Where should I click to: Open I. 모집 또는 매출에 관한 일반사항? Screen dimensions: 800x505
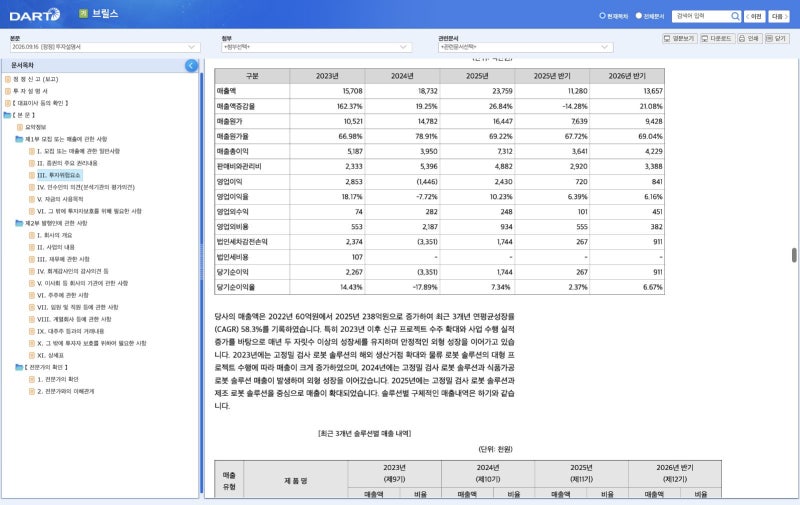[x=79, y=151]
